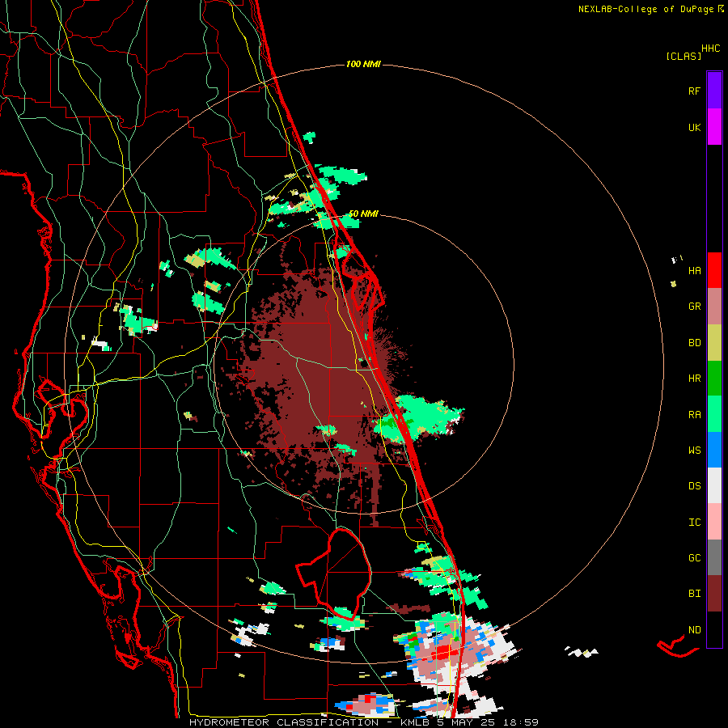The width and height of the screenshot is (728, 728).
Task: Click the 'ND' legend label
Action: click(695, 630)
